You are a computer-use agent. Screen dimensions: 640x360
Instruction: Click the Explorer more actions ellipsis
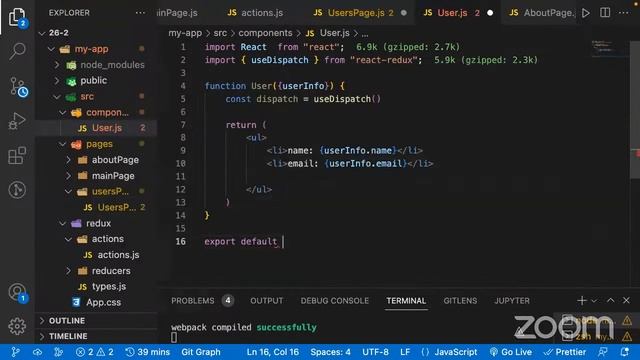(140, 13)
